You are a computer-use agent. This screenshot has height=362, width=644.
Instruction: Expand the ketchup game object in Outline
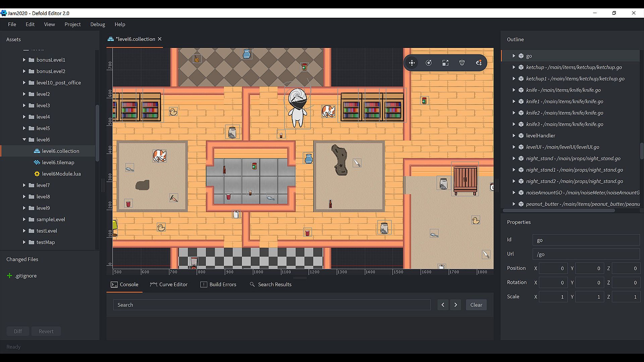tap(514, 67)
